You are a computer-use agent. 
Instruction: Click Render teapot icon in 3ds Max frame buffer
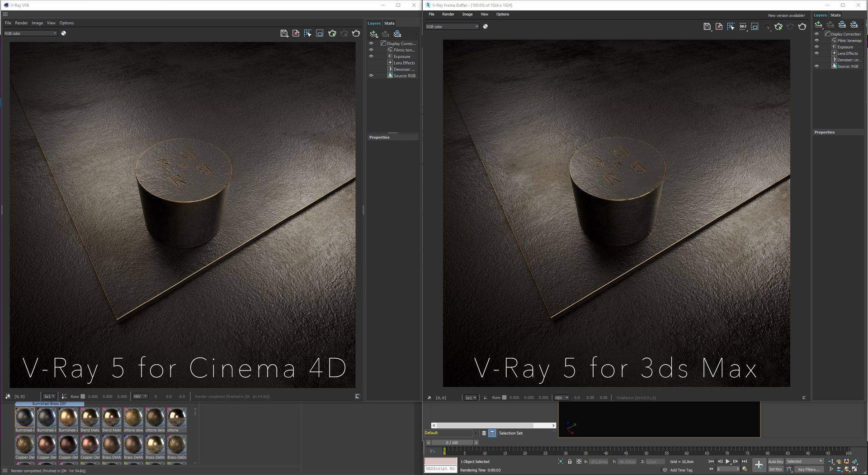pos(802,27)
